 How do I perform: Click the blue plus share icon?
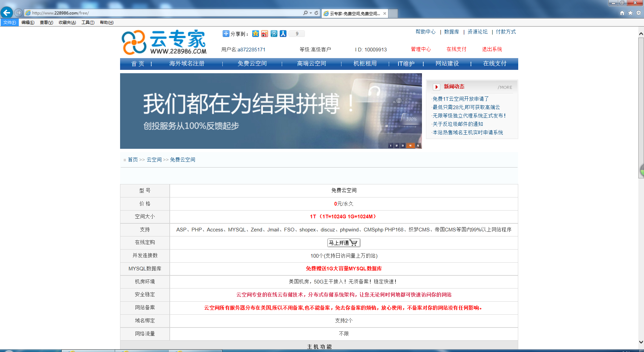pyautogui.click(x=226, y=34)
